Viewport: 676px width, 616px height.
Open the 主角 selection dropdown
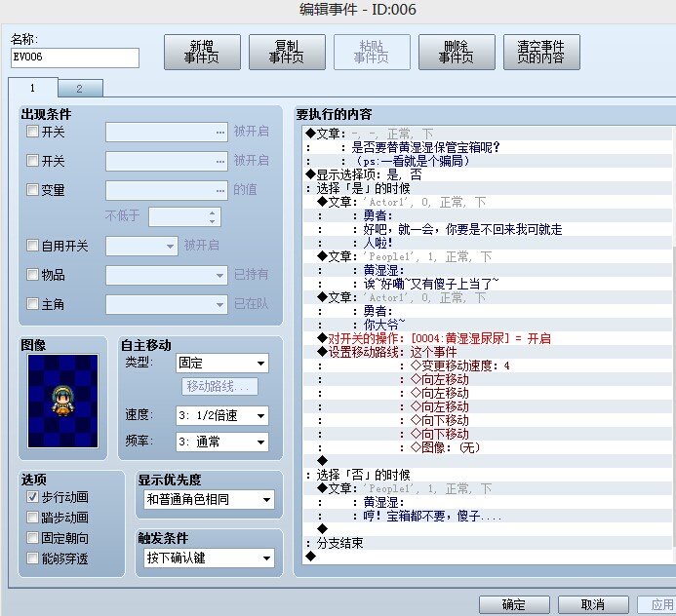point(167,304)
